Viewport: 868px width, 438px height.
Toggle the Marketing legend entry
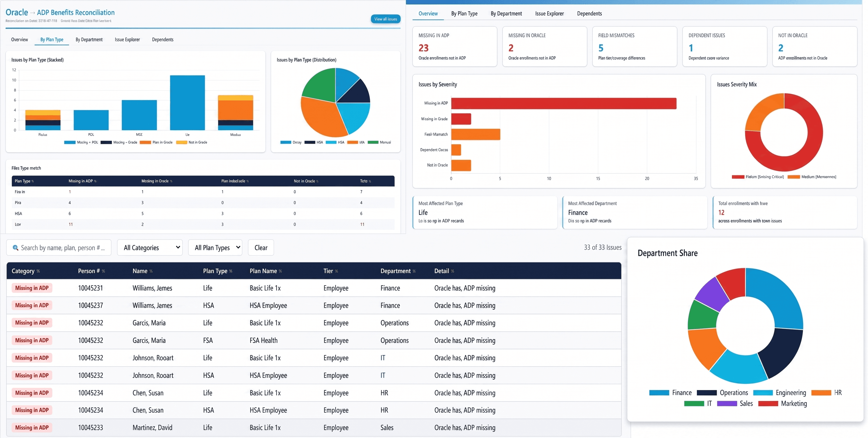[782, 404]
